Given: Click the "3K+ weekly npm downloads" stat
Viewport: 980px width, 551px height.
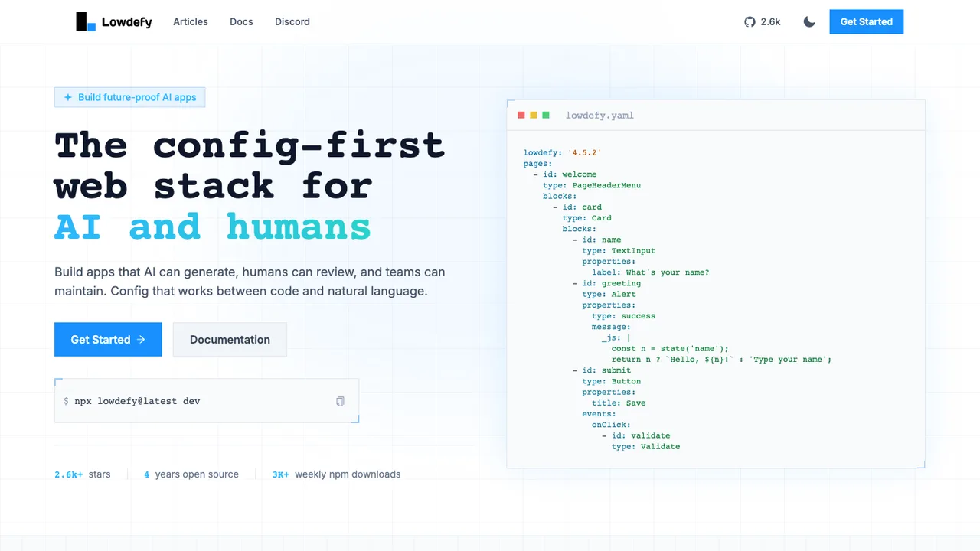Looking at the screenshot, I should (x=336, y=474).
